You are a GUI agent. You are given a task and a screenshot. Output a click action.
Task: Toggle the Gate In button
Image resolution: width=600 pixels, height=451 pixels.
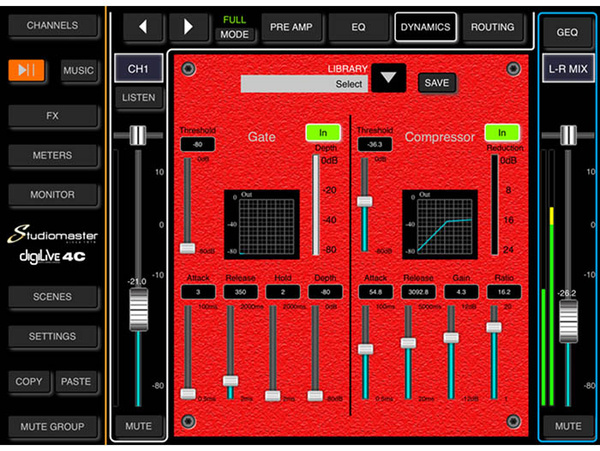pos(323,133)
